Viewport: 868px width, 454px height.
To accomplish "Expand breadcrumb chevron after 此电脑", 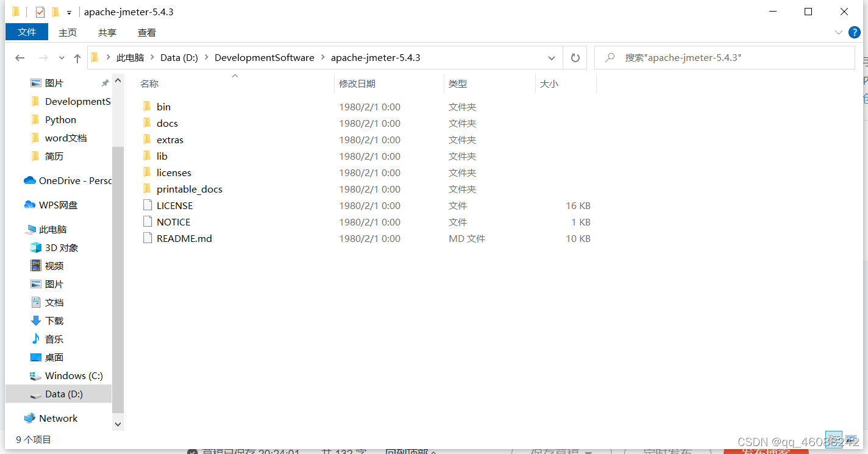I will pos(152,58).
